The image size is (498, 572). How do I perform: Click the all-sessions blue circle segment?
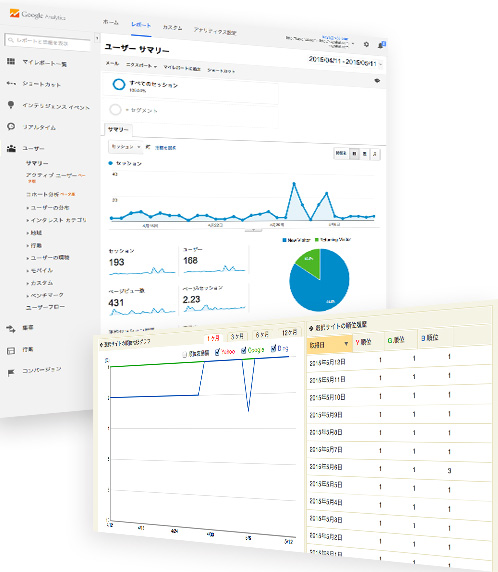(119, 84)
